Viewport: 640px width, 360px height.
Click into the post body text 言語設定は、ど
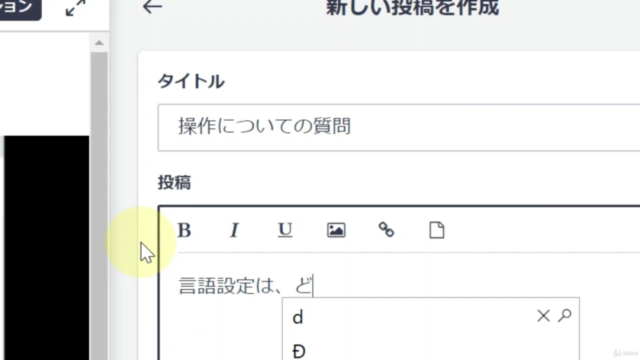point(246,286)
